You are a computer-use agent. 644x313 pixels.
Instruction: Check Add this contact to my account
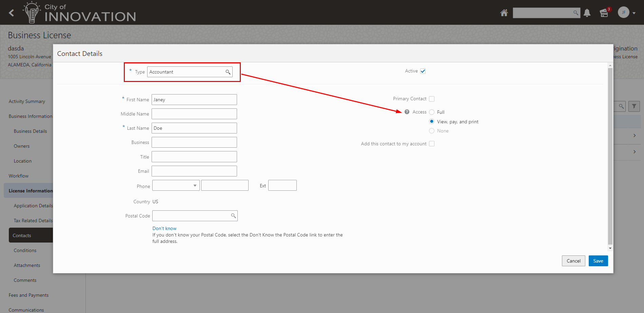point(432,144)
